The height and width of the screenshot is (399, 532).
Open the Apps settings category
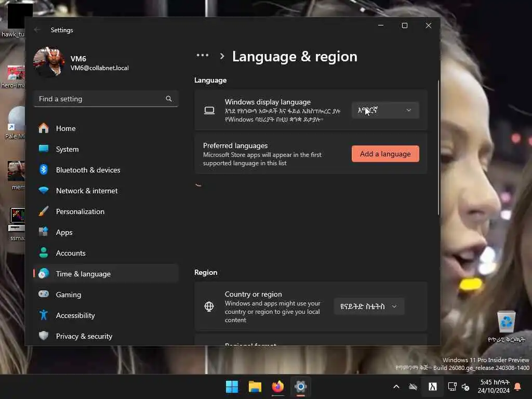106,232
